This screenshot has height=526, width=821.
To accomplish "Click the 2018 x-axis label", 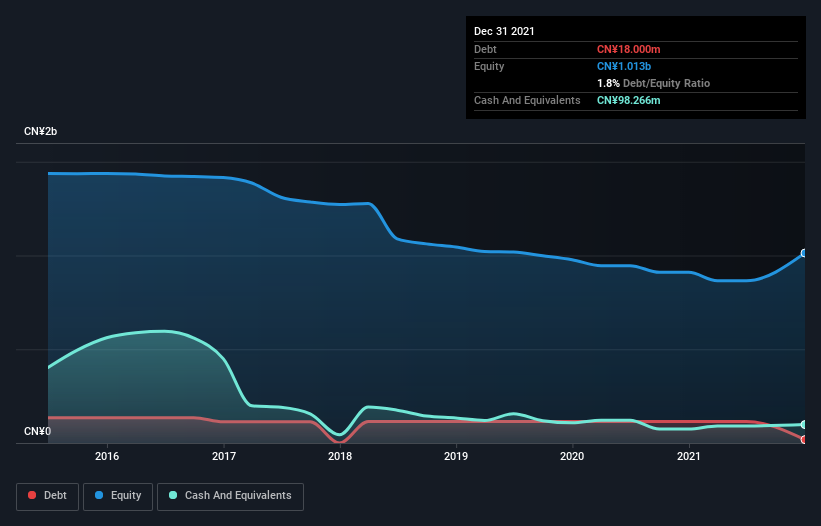I will point(340,456).
